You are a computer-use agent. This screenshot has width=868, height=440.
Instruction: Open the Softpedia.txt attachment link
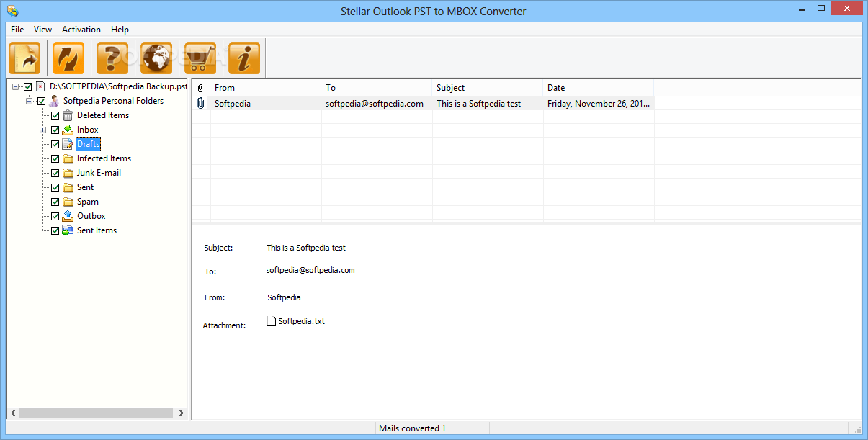coord(301,321)
